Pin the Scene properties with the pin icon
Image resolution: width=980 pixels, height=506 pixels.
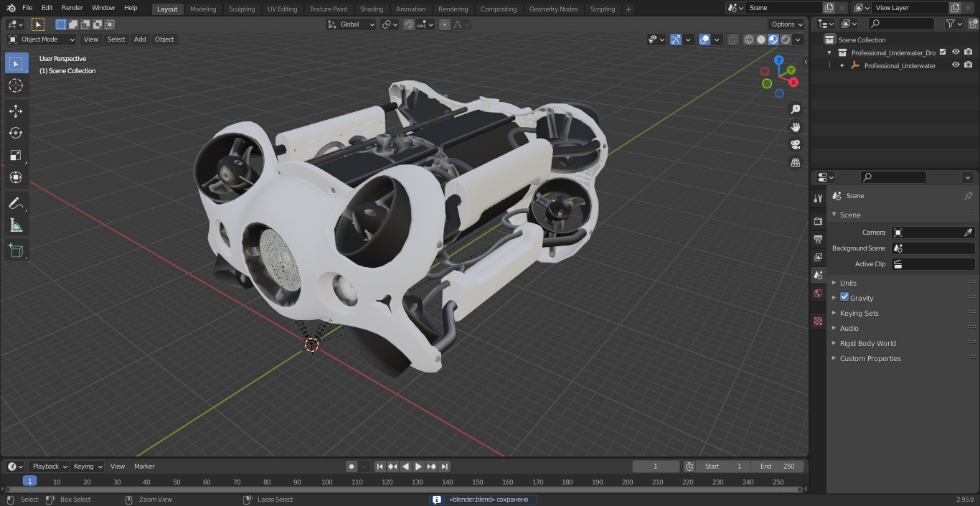coord(968,196)
